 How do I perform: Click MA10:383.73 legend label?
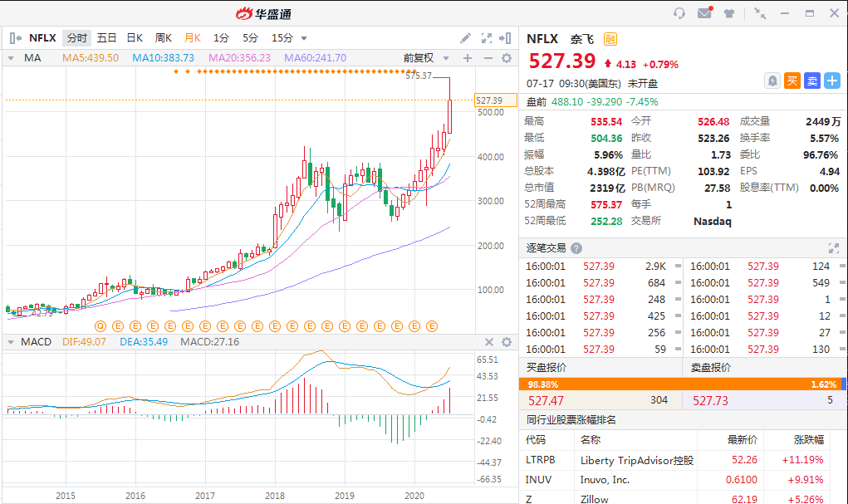pyautogui.click(x=164, y=58)
